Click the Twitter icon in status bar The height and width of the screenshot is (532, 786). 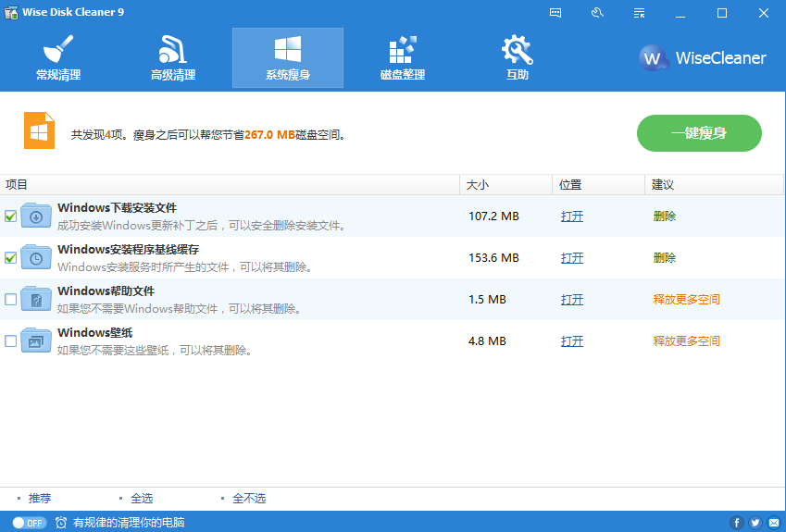[755, 523]
